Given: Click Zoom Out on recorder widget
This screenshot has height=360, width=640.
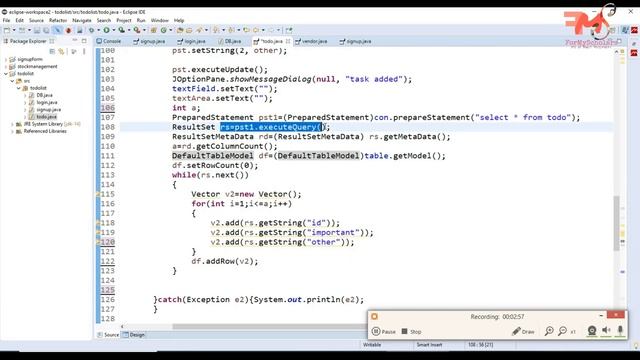Looking at the screenshot, I should pos(562,331).
